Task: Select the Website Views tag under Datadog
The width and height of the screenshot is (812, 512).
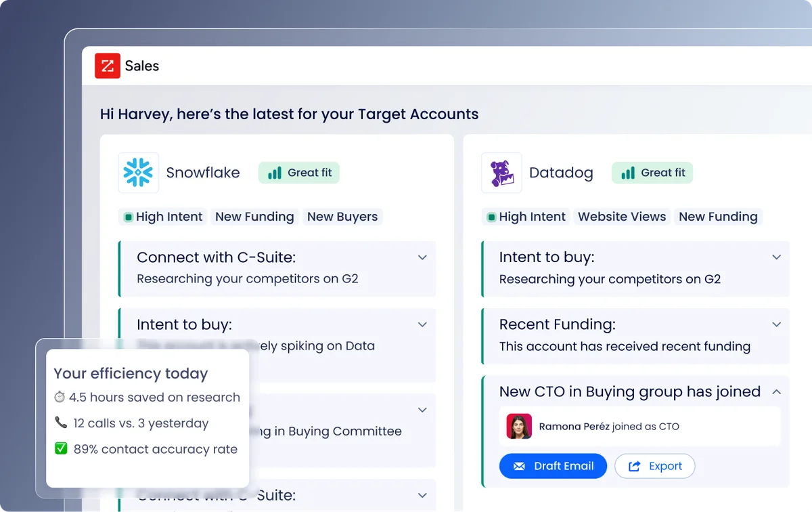Action: click(621, 217)
